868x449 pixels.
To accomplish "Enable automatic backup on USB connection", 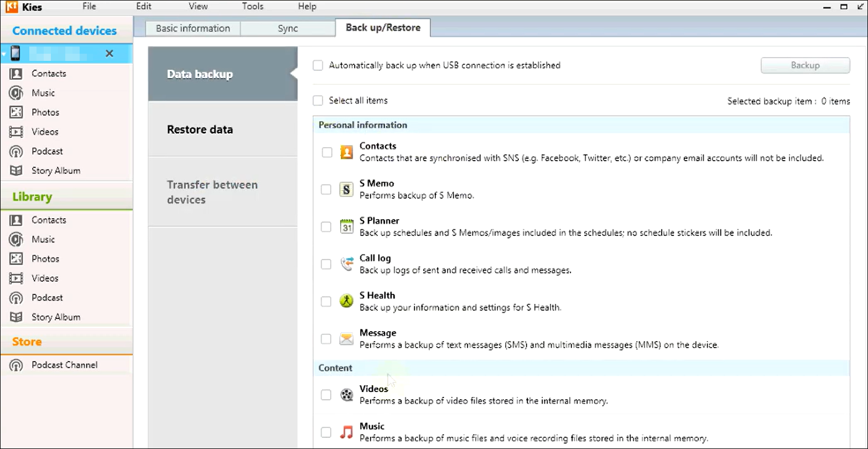I will pos(318,65).
